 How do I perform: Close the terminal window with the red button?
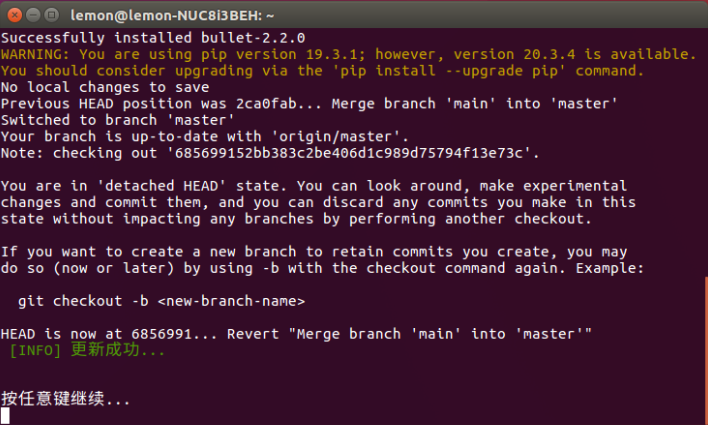coord(14,15)
